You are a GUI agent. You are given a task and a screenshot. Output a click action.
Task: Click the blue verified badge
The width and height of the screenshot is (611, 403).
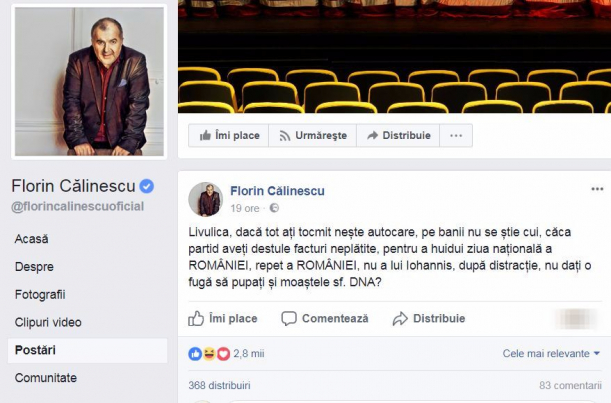point(146,186)
